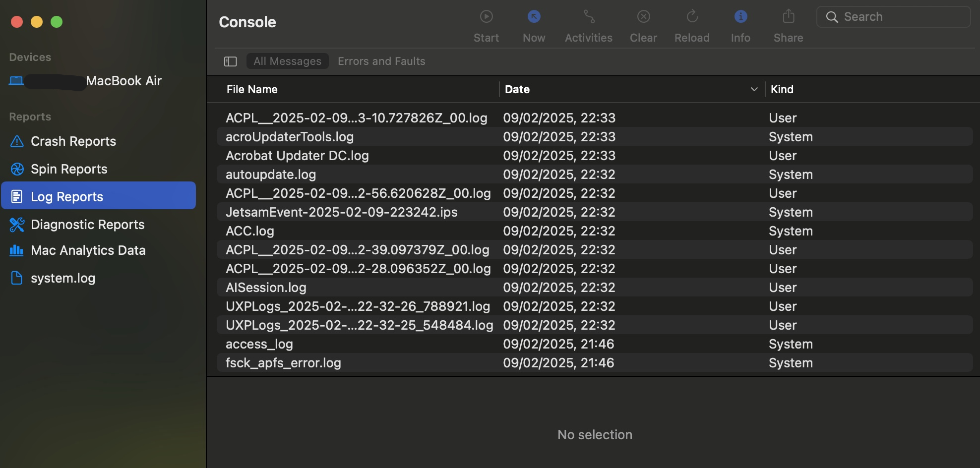Screen dimensions: 980x468
Task: Expand the MacBook Air device entry
Action: [x=123, y=80]
